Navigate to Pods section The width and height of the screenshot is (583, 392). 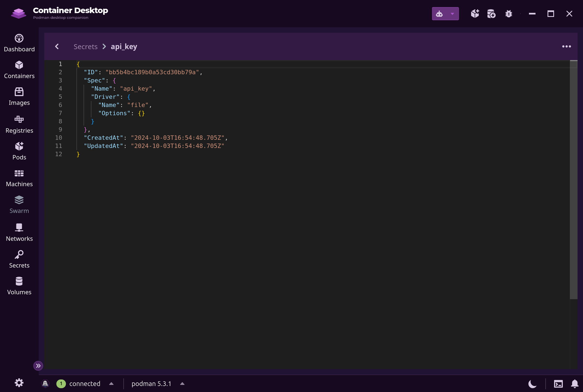pos(19,151)
